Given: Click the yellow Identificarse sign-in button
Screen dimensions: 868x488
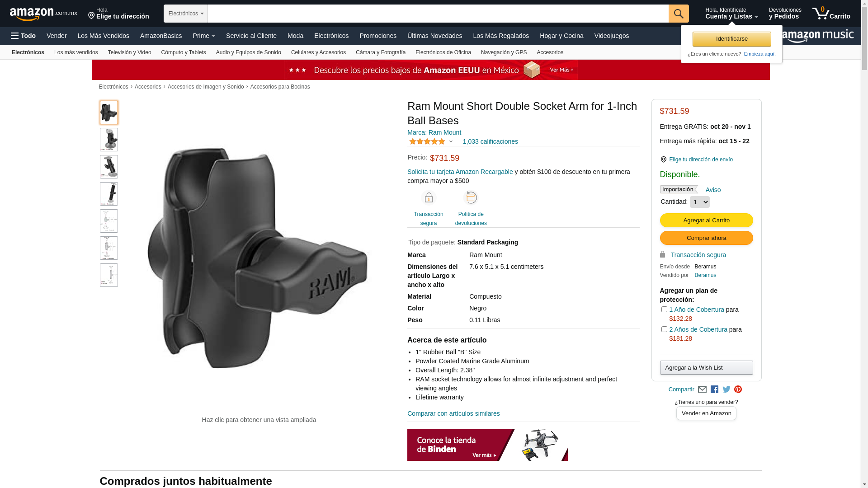Looking at the screenshot, I should 731,39.
